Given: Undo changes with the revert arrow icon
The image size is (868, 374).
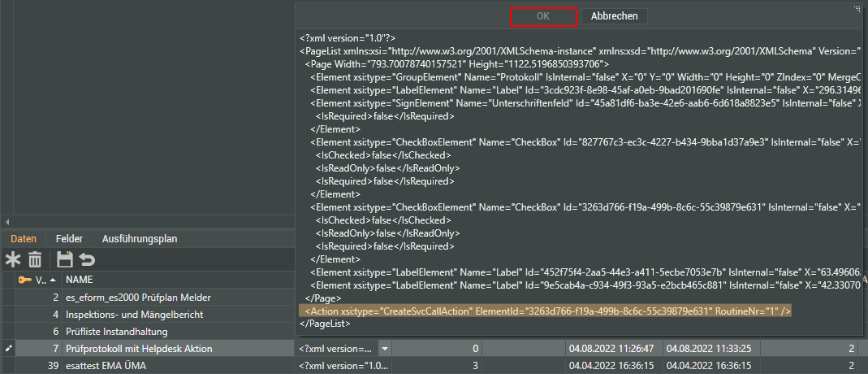Looking at the screenshot, I should (x=87, y=259).
